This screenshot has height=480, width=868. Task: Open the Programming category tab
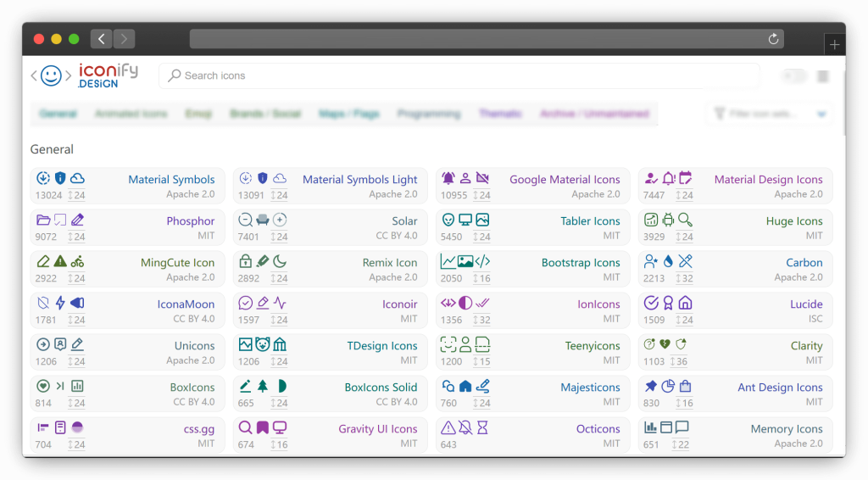(429, 114)
